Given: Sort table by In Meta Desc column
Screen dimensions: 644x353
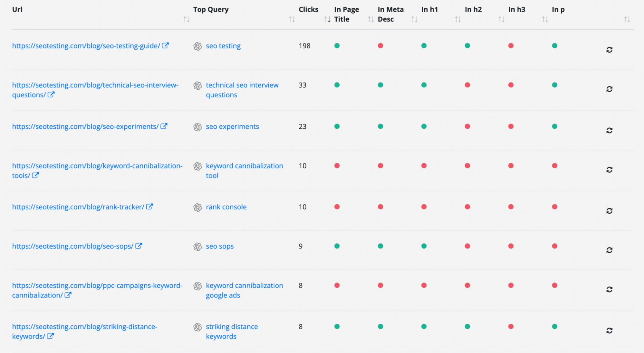Looking at the screenshot, I should point(414,19).
